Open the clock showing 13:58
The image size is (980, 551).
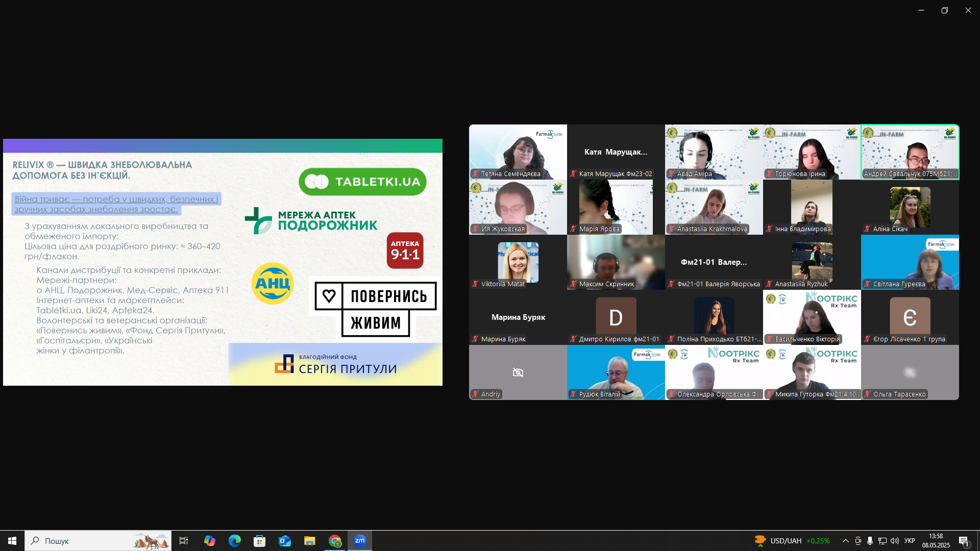[936, 541]
